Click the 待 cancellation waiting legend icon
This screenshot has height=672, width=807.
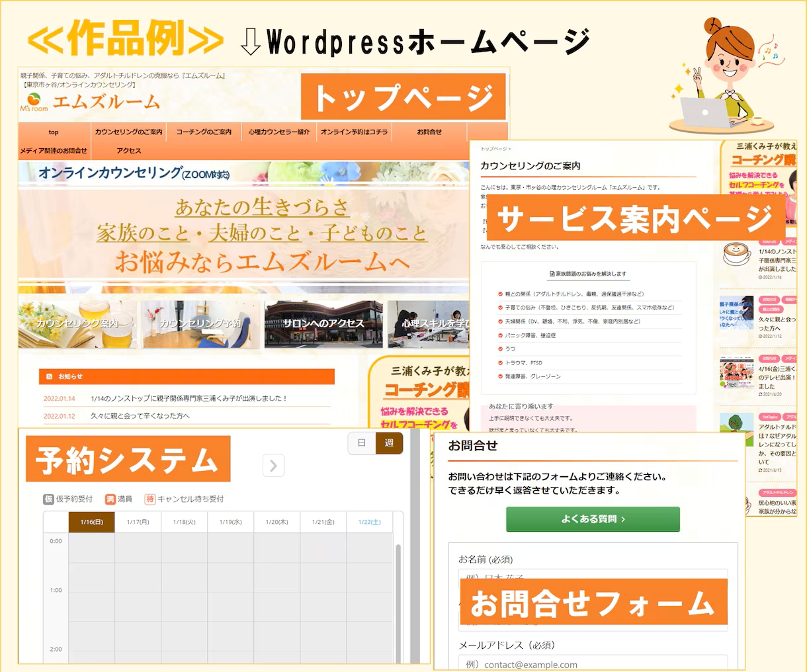[x=150, y=499]
